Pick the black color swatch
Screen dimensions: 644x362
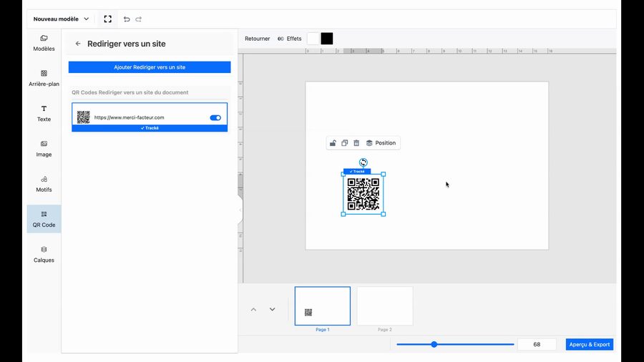pos(327,39)
